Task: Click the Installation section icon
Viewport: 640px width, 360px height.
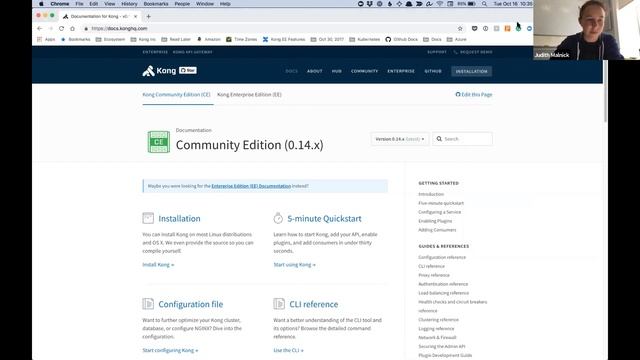Action: pyautogui.click(x=148, y=218)
